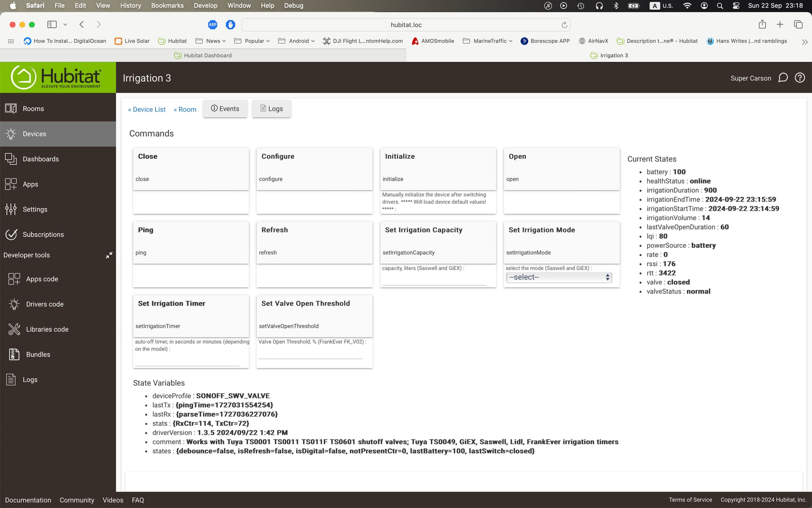Open the Safari File menu

click(60, 6)
